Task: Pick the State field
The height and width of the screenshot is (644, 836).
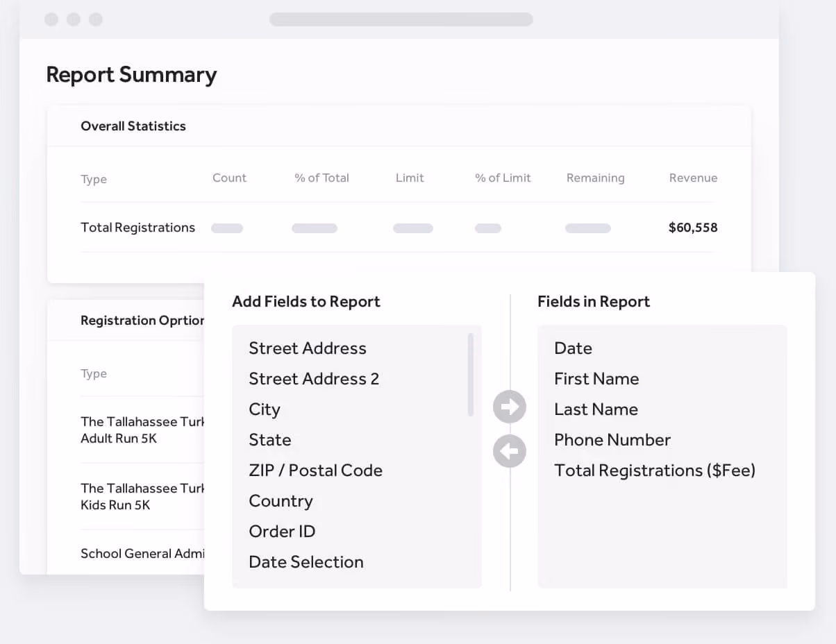Action: point(270,440)
